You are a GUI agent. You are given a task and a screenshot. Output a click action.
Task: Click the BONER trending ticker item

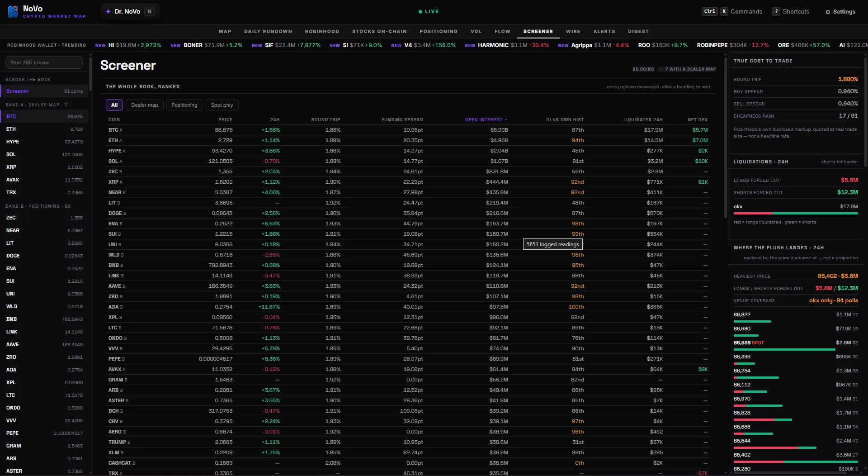tap(207, 45)
